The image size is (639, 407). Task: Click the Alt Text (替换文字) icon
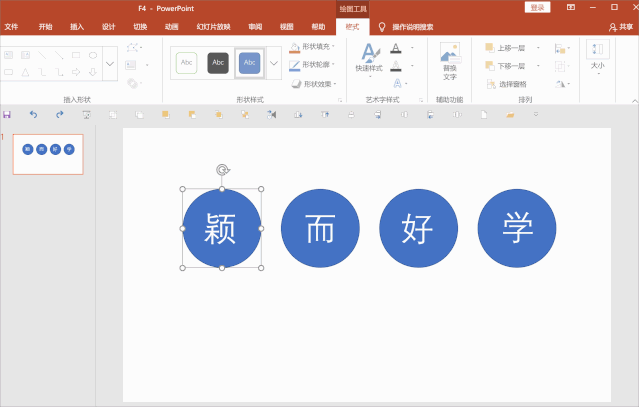point(449,61)
